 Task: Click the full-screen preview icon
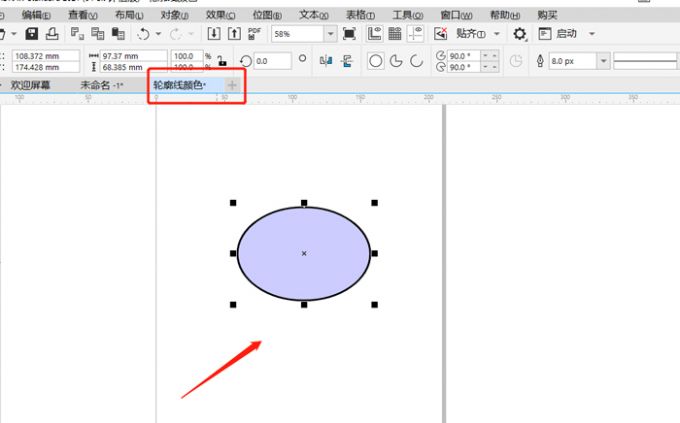tap(349, 34)
